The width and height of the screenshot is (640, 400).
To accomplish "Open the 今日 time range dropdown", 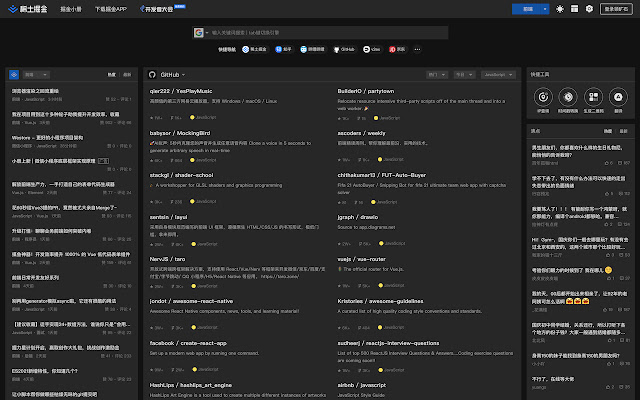I will tap(465, 74).
